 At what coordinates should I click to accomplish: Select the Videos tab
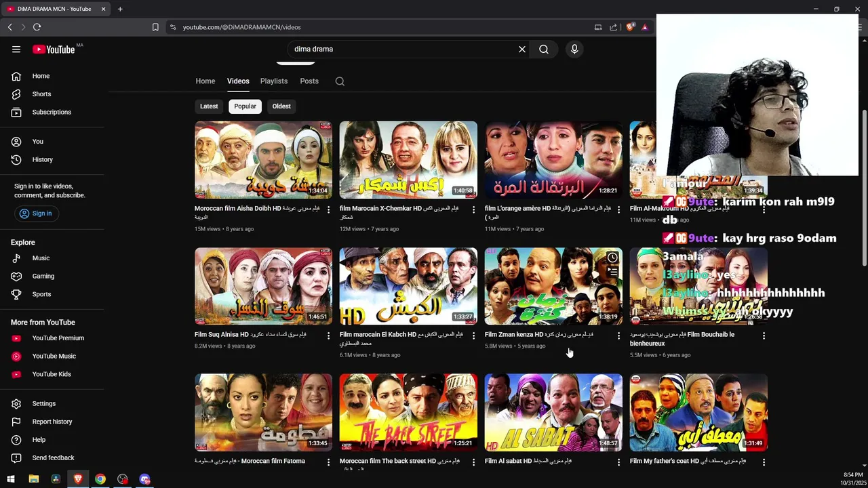tap(238, 81)
